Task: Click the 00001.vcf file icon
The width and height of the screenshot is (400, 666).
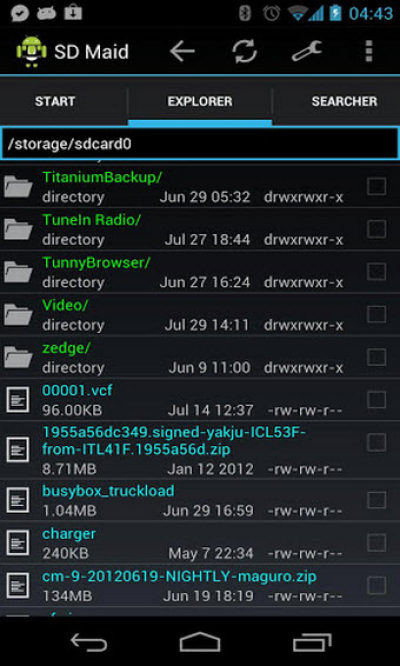Action: pos(18,400)
